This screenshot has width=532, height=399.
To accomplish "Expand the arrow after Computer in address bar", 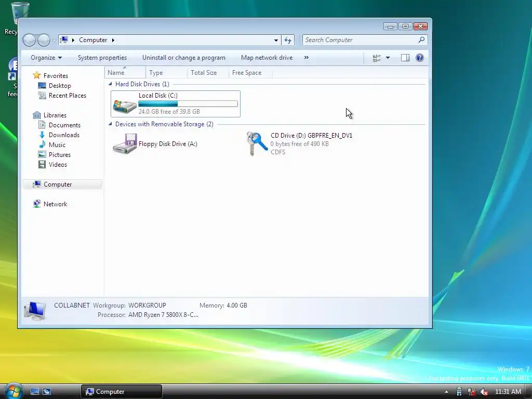I will click(113, 40).
